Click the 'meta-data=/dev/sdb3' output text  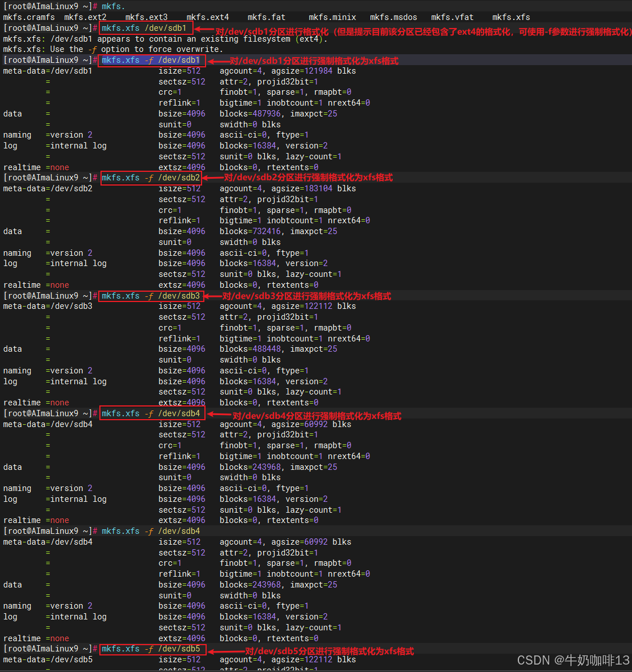(x=47, y=307)
